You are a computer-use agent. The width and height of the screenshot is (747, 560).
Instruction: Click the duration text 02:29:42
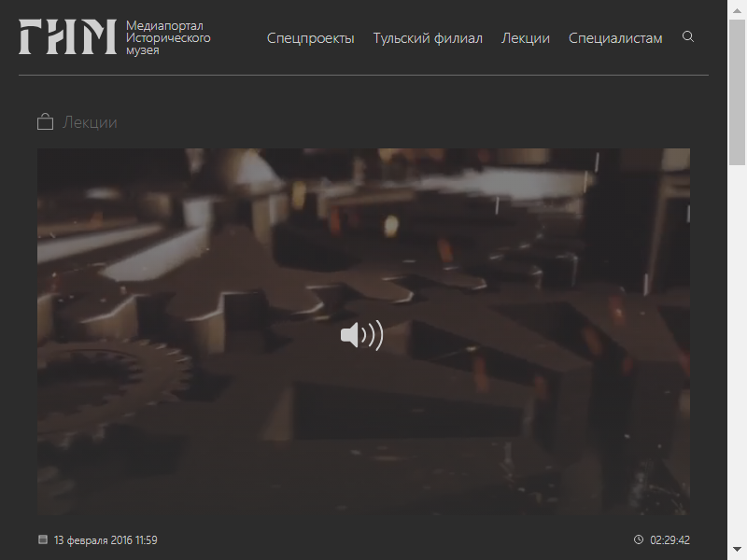[x=669, y=540]
